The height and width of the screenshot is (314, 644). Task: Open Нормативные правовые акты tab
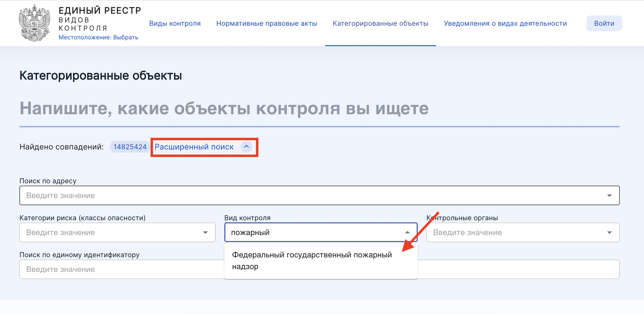coord(267,23)
